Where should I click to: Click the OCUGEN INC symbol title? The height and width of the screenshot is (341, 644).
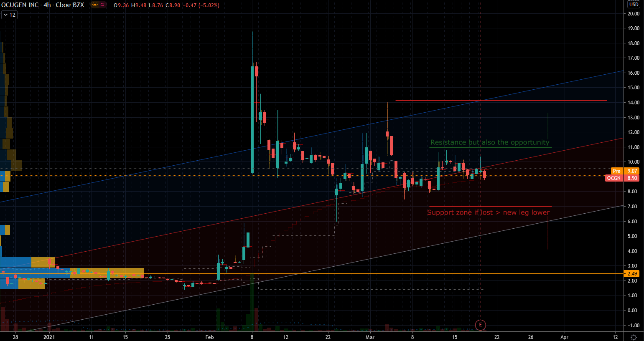click(19, 5)
